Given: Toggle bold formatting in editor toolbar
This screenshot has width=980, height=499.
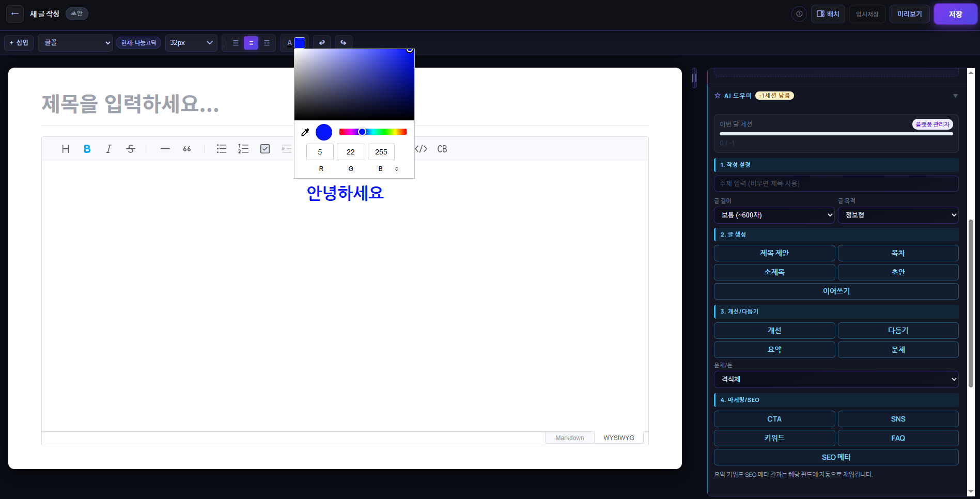Looking at the screenshot, I should tap(87, 149).
